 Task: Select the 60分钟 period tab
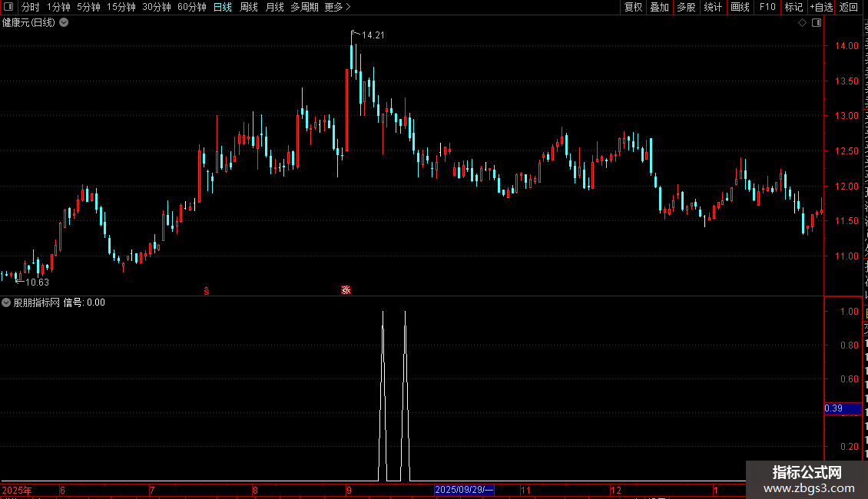(191, 7)
